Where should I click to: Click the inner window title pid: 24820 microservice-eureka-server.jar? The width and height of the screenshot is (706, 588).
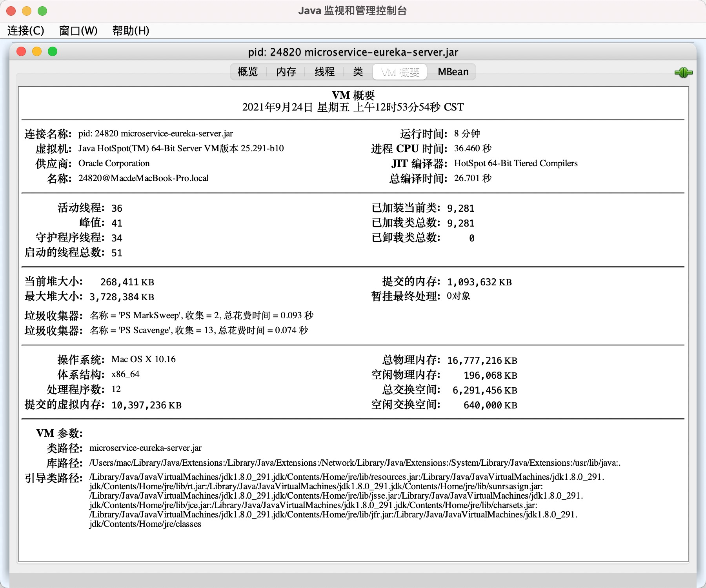[x=353, y=52]
